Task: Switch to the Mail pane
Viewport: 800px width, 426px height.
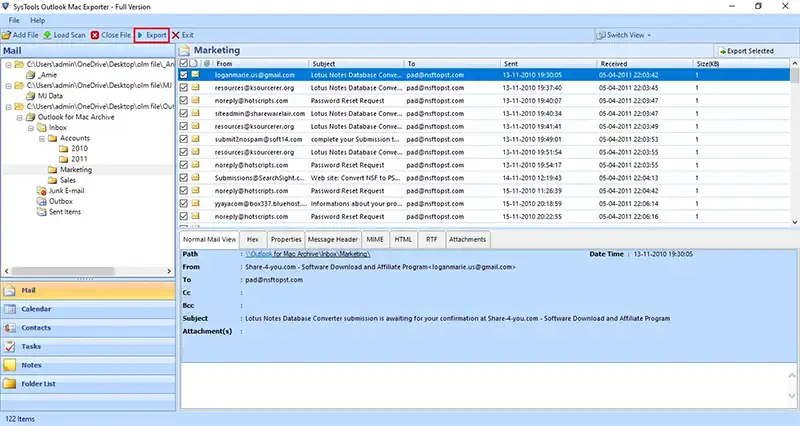Action: point(88,290)
